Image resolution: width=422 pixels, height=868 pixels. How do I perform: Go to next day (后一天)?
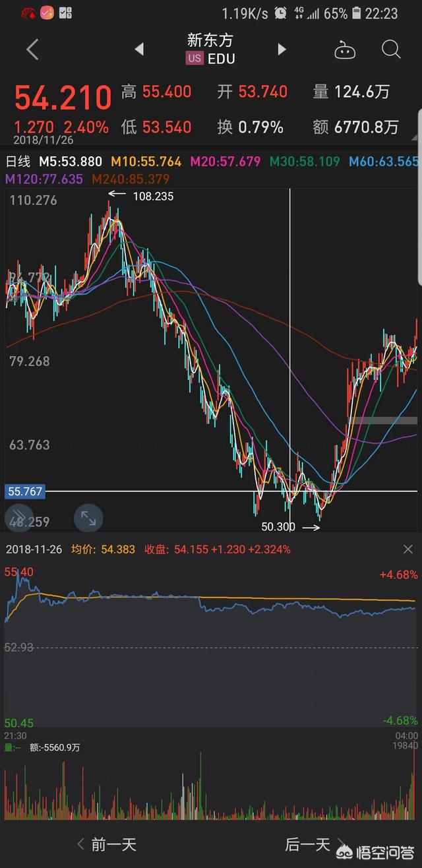307,844
